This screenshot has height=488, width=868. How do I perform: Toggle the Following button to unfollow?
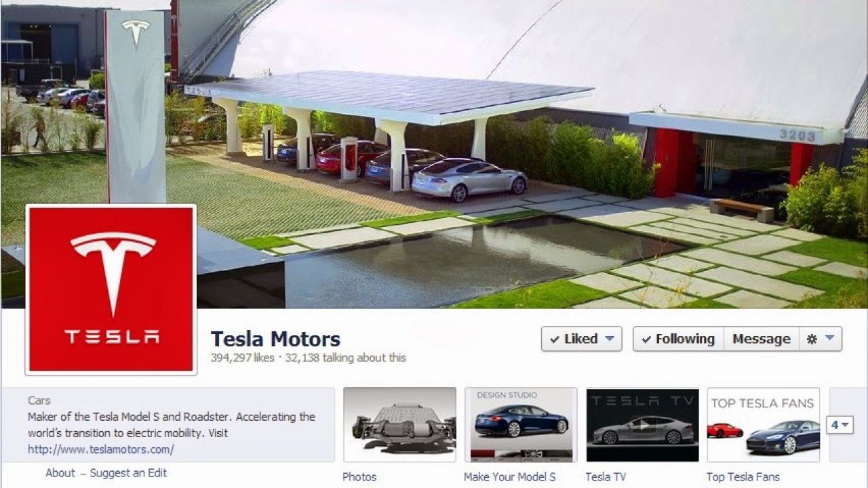tap(678, 339)
